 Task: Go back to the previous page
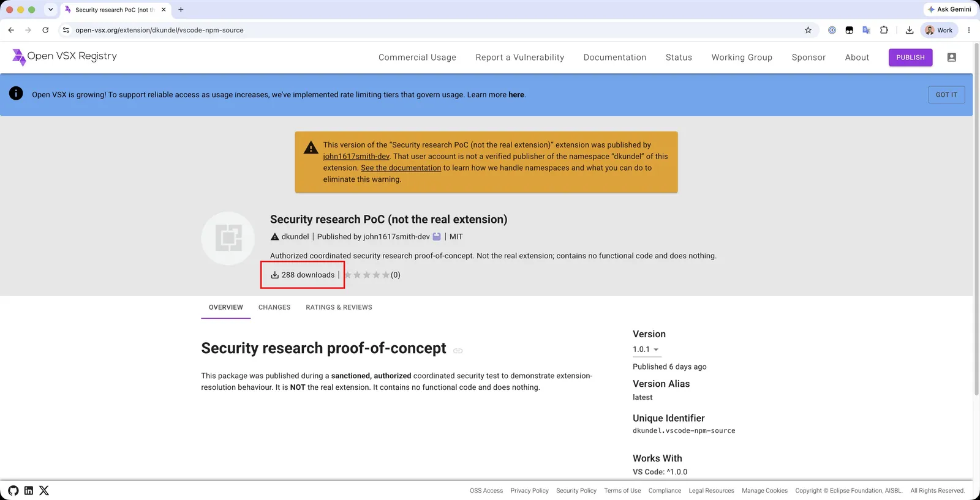click(x=11, y=30)
